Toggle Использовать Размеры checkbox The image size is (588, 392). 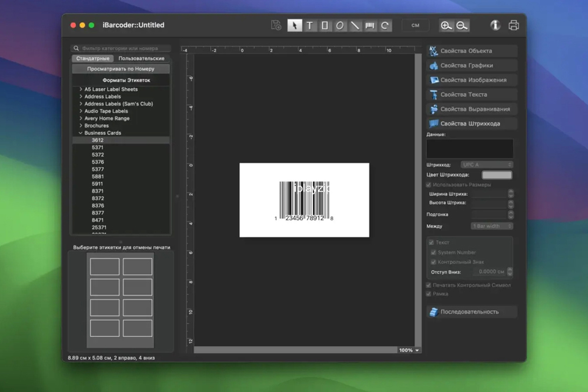tap(429, 185)
